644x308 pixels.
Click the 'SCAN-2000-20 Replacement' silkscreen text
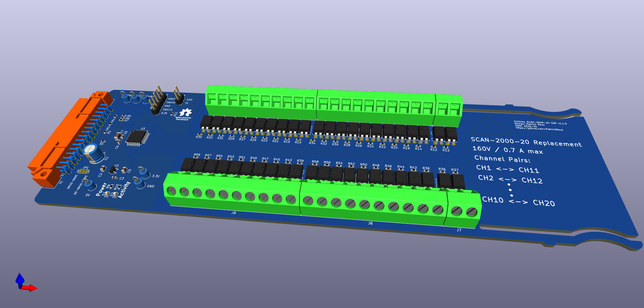(x=526, y=142)
